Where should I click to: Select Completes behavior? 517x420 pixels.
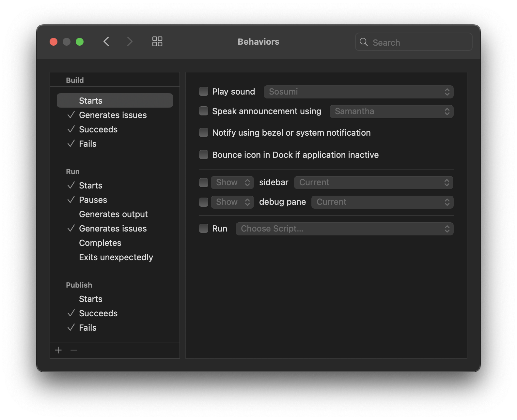pos(115,243)
